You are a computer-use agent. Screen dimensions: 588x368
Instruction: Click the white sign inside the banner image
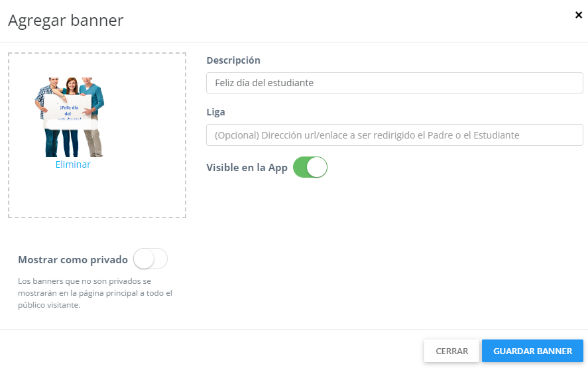pos(69,111)
